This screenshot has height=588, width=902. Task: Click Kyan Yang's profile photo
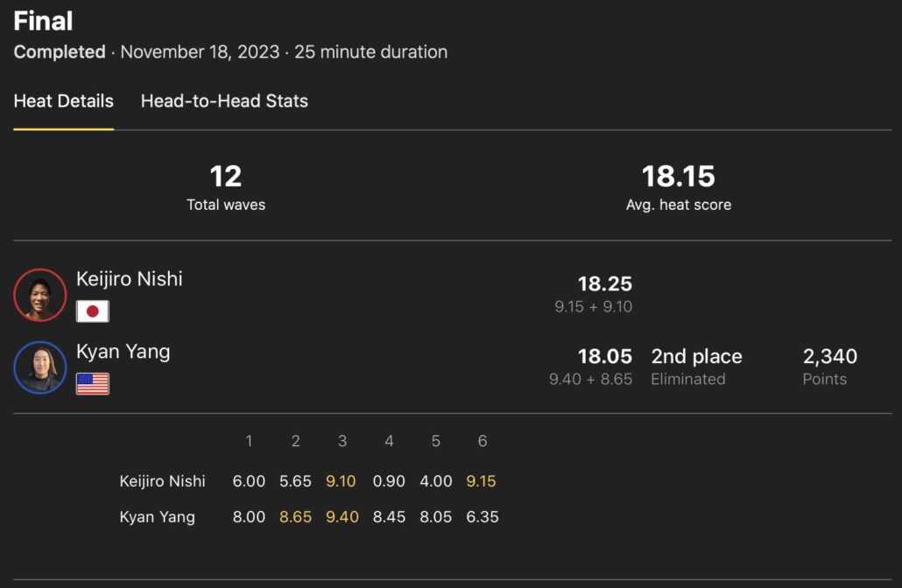click(40, 367)
